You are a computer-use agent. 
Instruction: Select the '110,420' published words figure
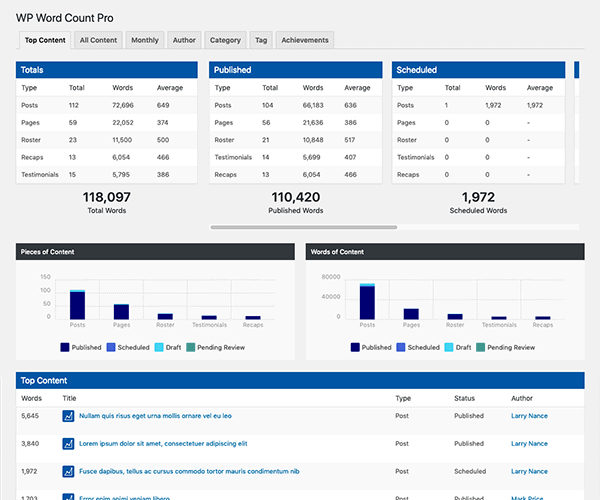pos(296,197)
